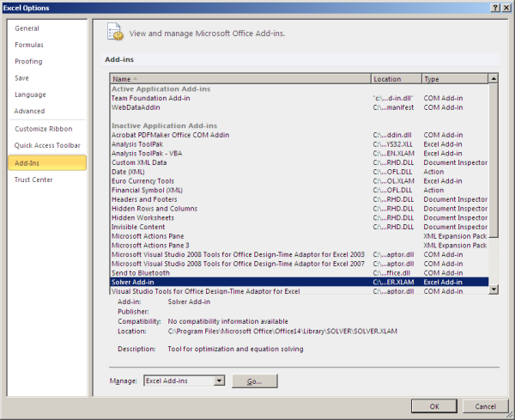Image resolution: width=515 pixels, height=420 pixels.
Task: Select the Date (XML) row
Action: [300, 172]
